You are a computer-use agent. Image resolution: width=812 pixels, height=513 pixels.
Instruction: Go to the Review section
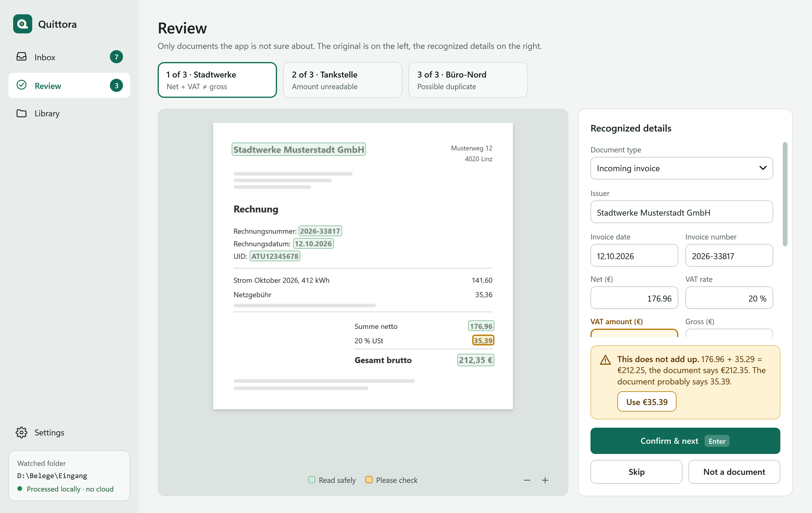pyautogui.click(x=69, y=86)
